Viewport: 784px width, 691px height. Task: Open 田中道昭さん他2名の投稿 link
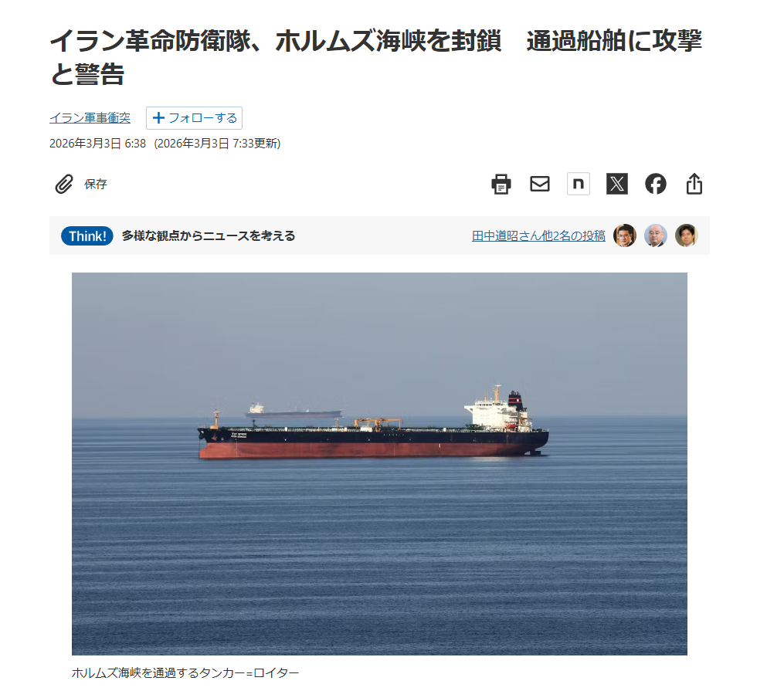click(538, 235)
